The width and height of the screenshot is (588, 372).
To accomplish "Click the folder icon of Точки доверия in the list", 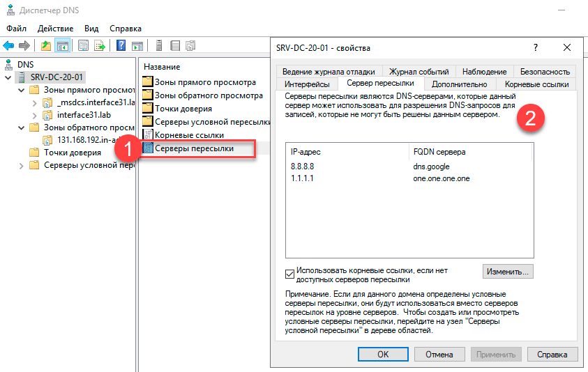I will pos(148,109).
